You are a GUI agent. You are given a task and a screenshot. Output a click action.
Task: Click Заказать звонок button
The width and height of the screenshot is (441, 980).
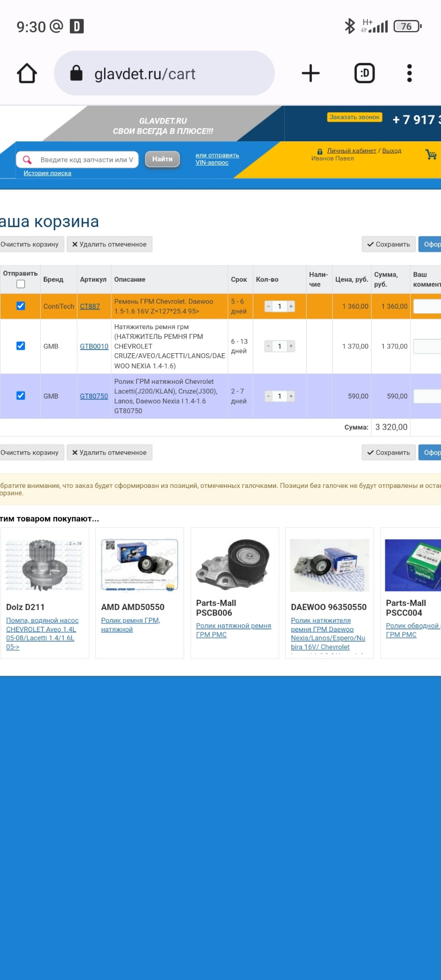point(355,117)
